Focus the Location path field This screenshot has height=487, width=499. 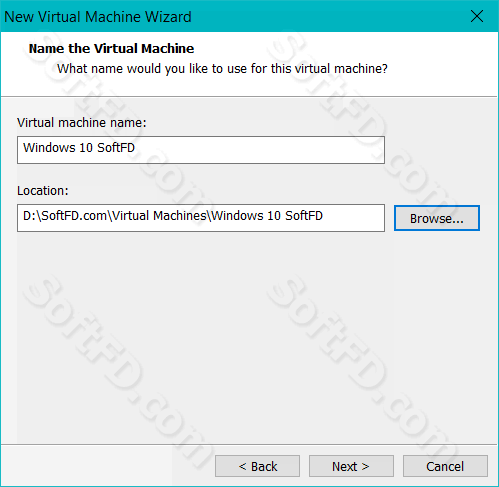pyautogui.click(x=201, y=218)
